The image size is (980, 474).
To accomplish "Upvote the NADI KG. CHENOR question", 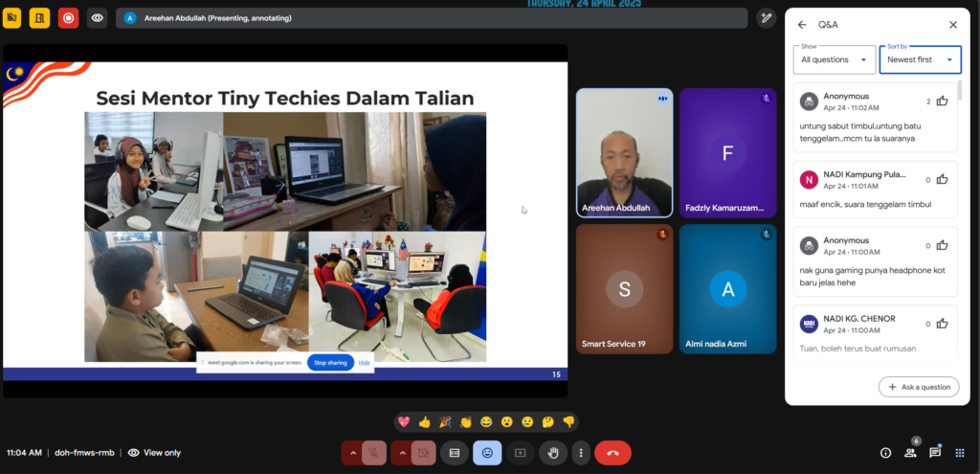I will click(942, 324).
